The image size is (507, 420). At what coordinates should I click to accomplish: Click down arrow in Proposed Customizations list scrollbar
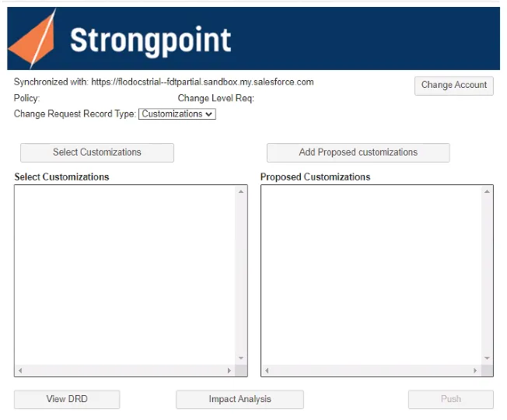click(487, 359)
